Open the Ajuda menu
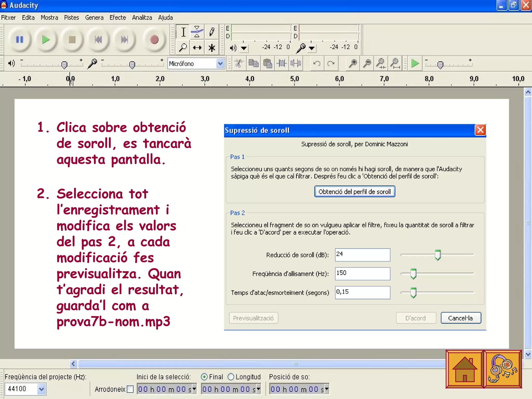532x399 pixels. point(165,18)
